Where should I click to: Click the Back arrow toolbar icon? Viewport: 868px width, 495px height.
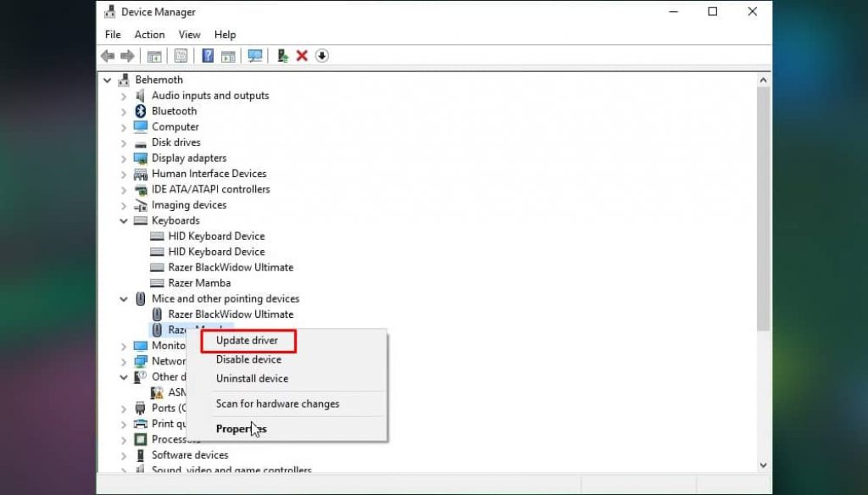click(108, 56)
